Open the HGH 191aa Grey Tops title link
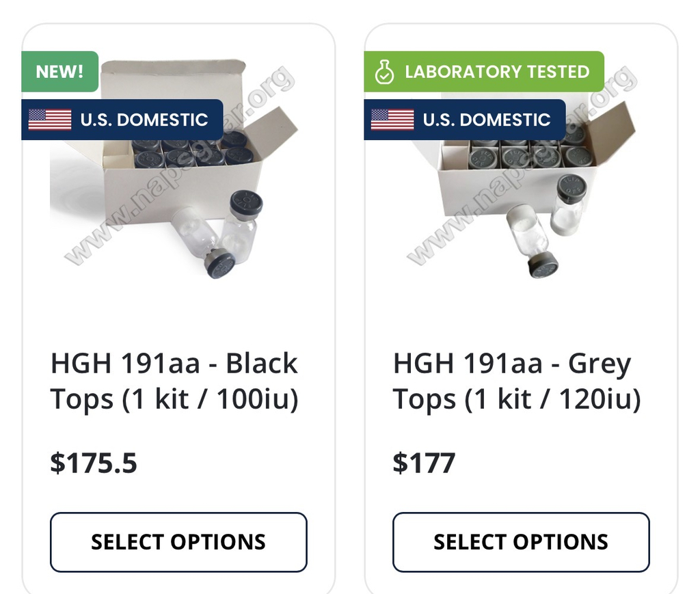The image size is (700, 594). pyautogui.click(x=517, y=381)
